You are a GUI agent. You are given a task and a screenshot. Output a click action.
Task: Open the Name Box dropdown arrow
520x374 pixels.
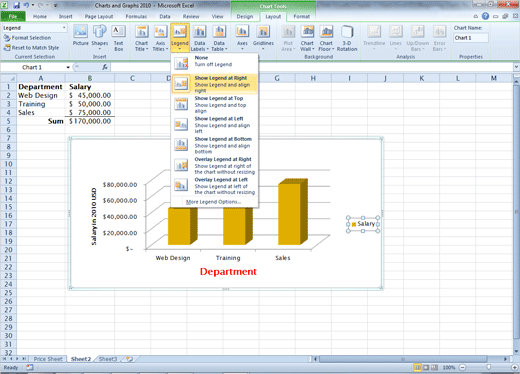pyautogui.click(x=68, y=67)
